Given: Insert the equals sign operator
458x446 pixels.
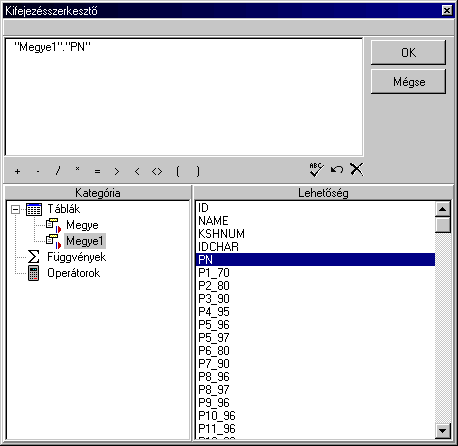Looking at the screenshot, I should 97,172.
